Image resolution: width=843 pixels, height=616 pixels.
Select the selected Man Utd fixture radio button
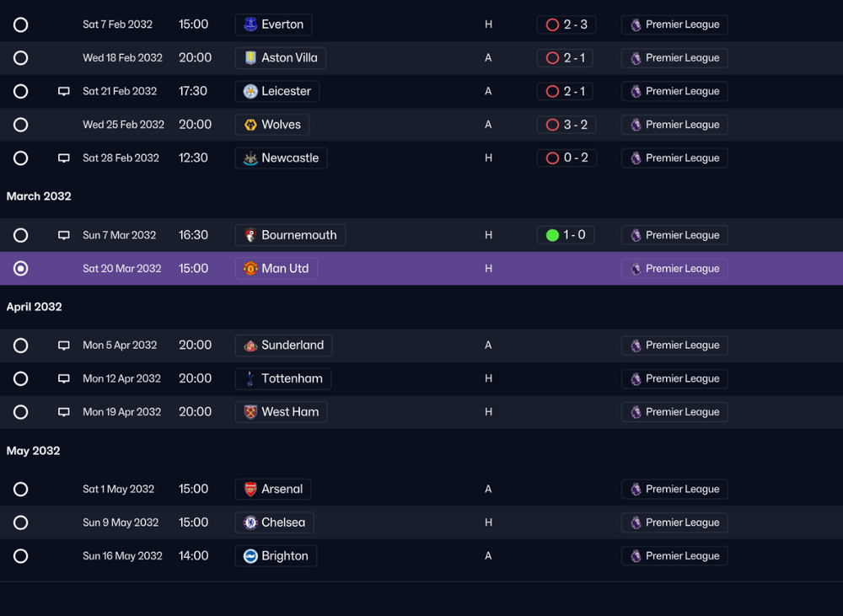(20, 268)
